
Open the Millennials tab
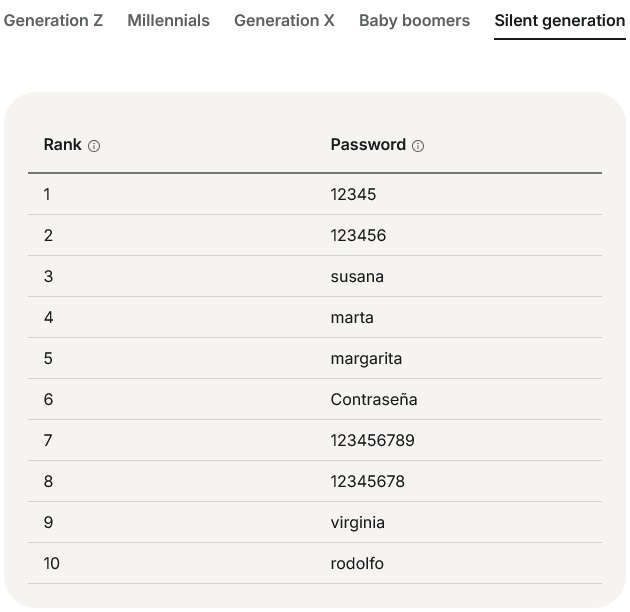click(x=168, y=20)
